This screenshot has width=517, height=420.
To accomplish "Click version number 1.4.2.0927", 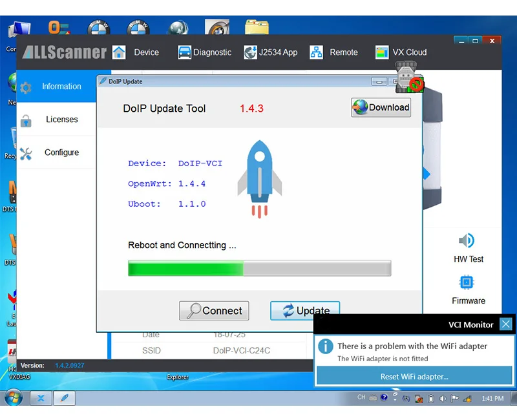I will click(x=70, y=366).
